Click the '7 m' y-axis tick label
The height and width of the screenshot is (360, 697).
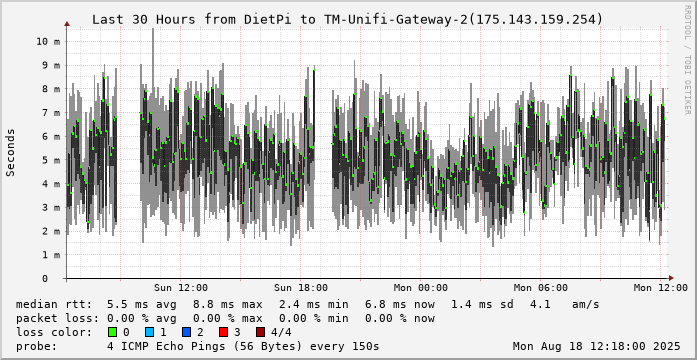51,113
